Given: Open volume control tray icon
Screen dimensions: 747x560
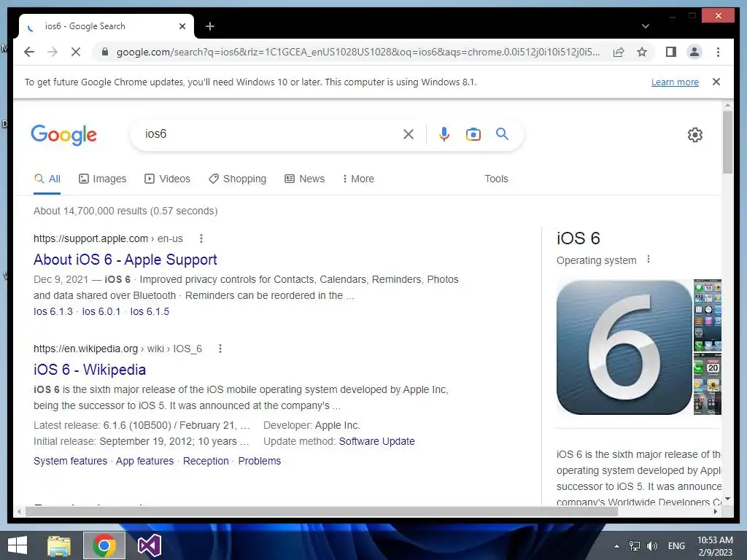Looking at the screenshot, I should coord(651,546).
